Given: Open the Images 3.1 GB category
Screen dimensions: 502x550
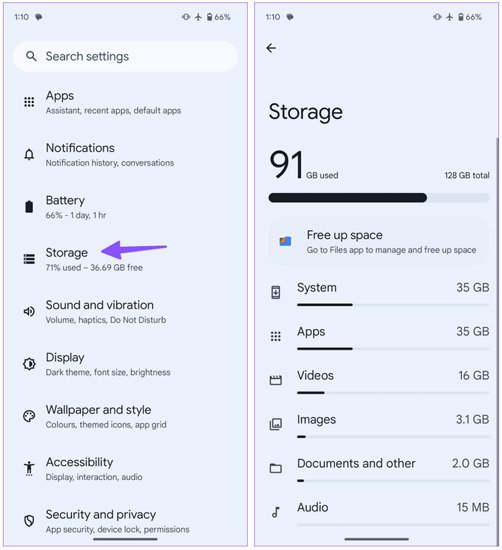Looking at the screenshot, I should coord(379,424).
